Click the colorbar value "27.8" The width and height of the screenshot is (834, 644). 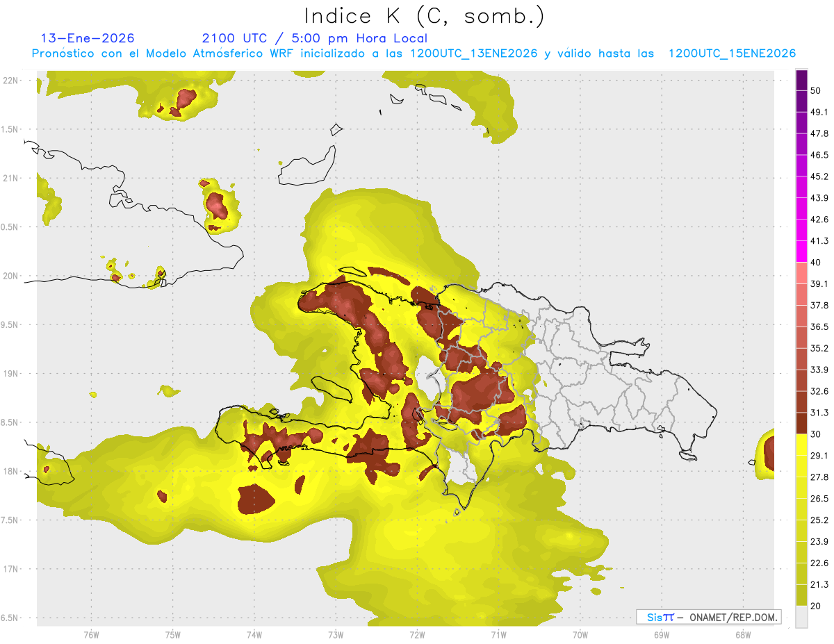[x=819, y=477]
